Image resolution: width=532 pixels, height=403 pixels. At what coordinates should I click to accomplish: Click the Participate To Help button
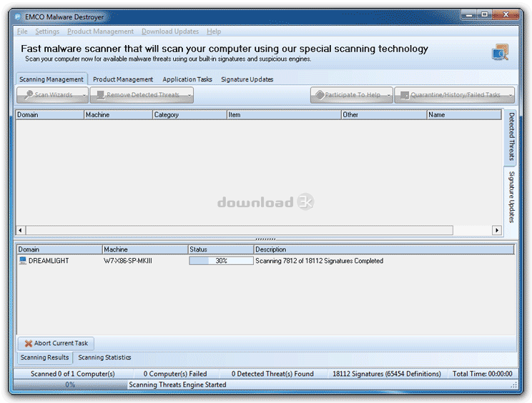point(352,95)
